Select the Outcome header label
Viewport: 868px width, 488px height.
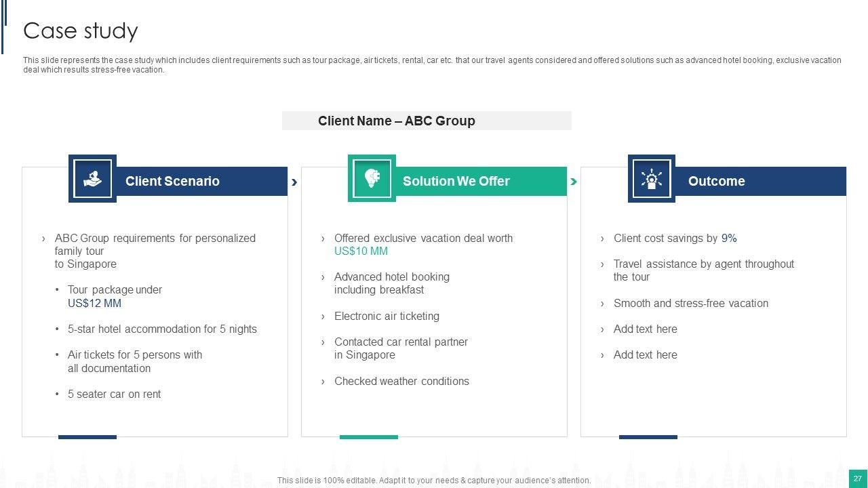tap(716, 181)
